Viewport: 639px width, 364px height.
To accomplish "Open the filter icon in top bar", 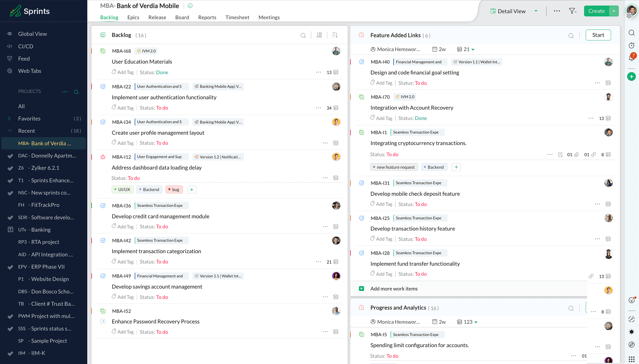I will [572, 11].
